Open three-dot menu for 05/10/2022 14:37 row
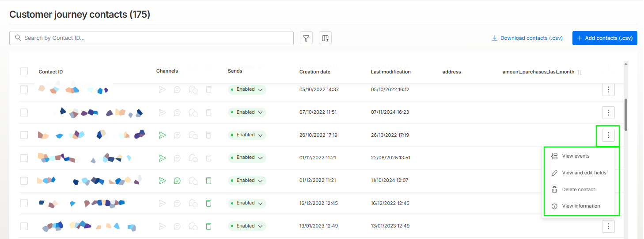 pos(608,90)
